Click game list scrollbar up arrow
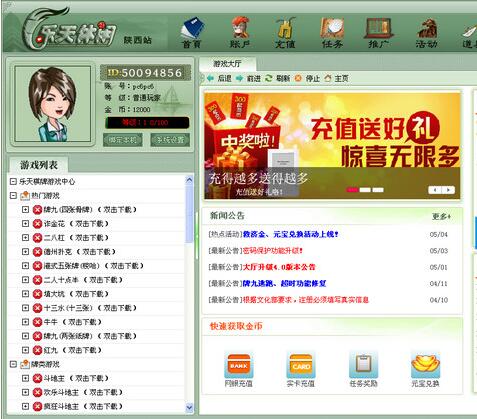477x419 pixels. point(189,180)
